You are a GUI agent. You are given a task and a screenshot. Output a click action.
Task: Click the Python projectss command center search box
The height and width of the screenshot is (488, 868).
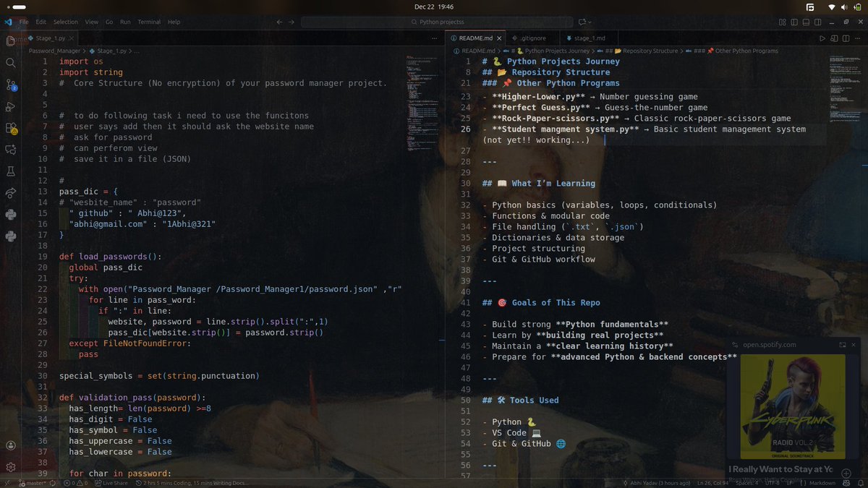click(436, 22)
